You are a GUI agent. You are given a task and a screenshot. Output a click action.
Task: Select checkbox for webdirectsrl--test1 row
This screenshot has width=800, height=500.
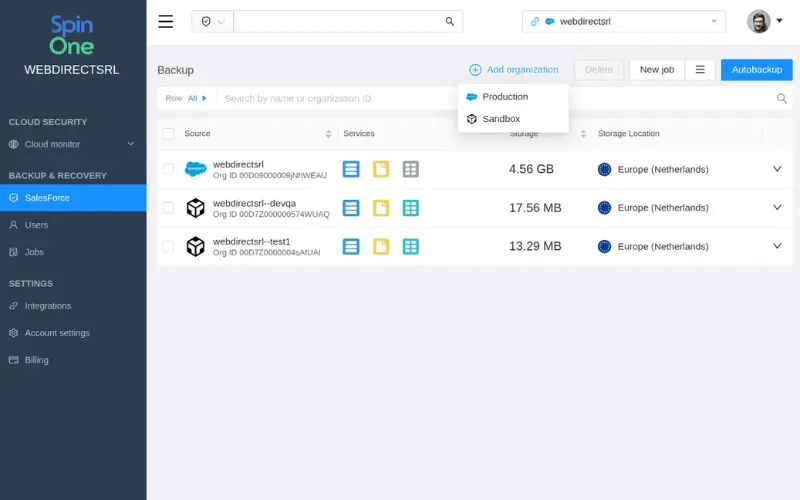pos(168,246)
